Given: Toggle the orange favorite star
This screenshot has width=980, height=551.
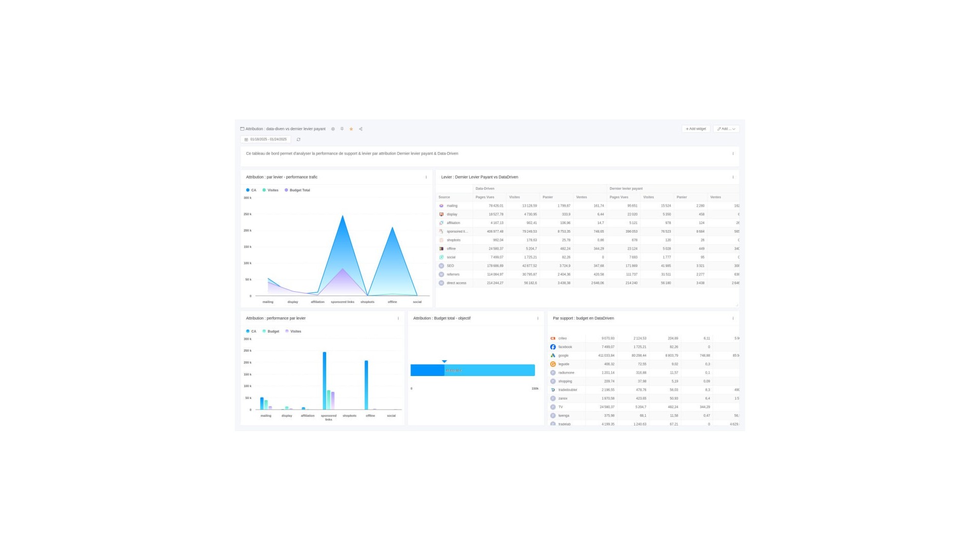Looking at the screenshot, I should (351, 129).
